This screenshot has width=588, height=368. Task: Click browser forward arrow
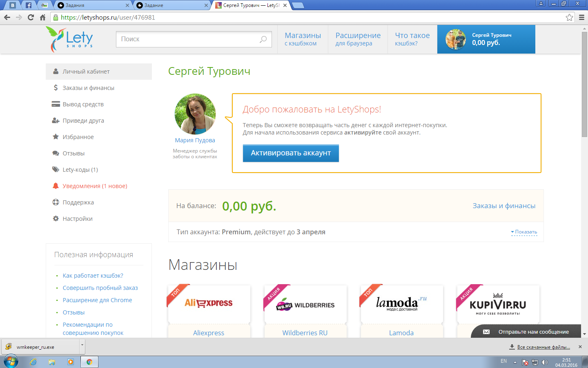pyautogui.click(x=19, y=17)
